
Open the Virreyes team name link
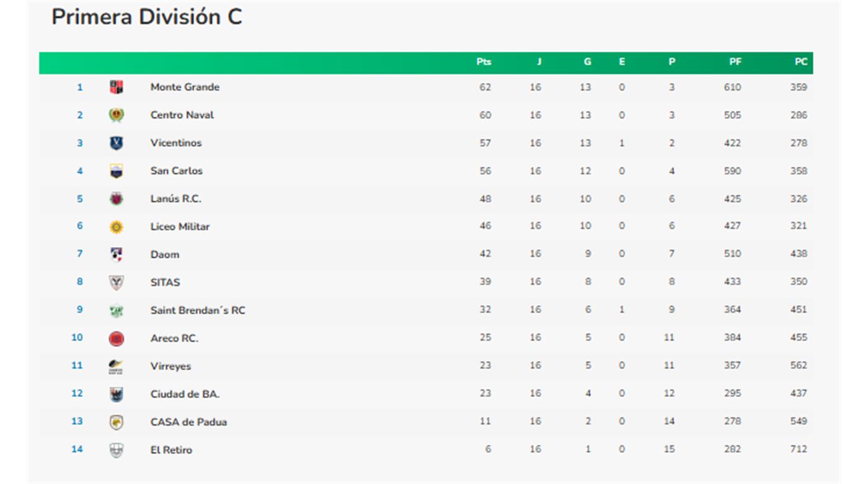point(170,366)
